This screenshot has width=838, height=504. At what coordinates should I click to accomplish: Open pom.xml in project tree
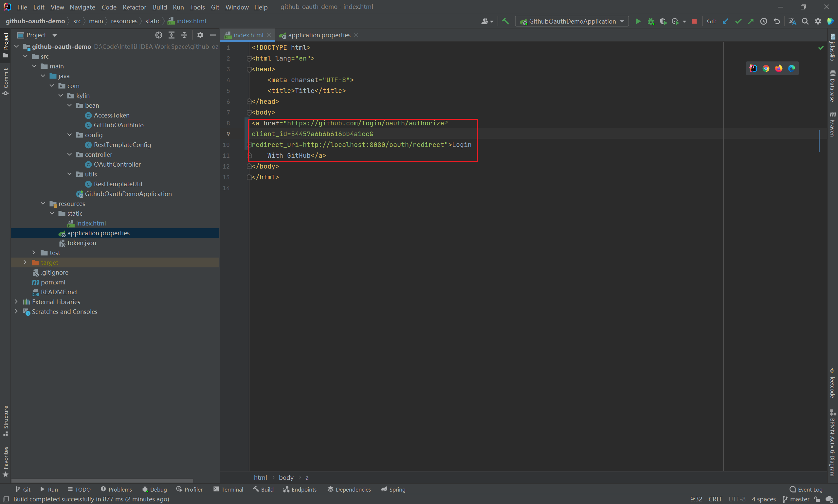(53, 282)
